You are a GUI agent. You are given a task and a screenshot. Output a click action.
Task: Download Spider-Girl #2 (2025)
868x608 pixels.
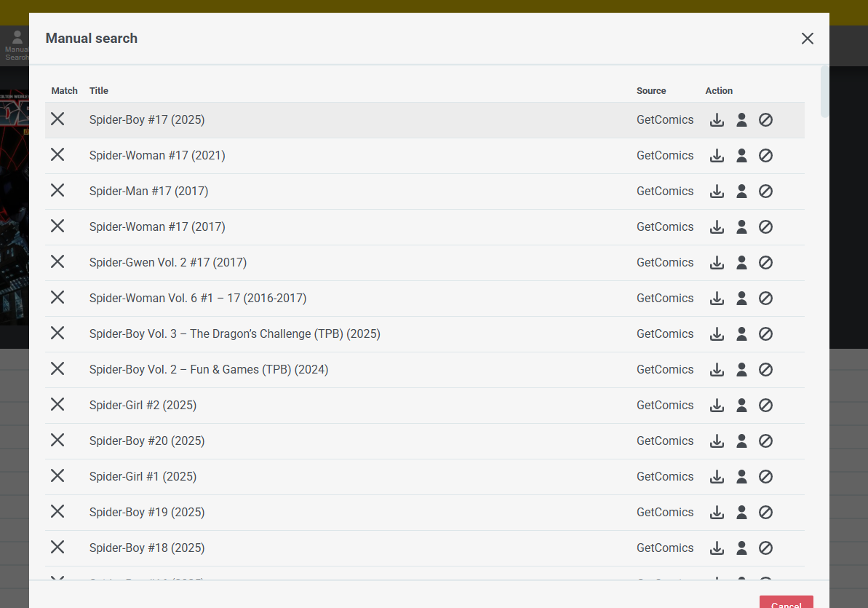pos(717,405)
